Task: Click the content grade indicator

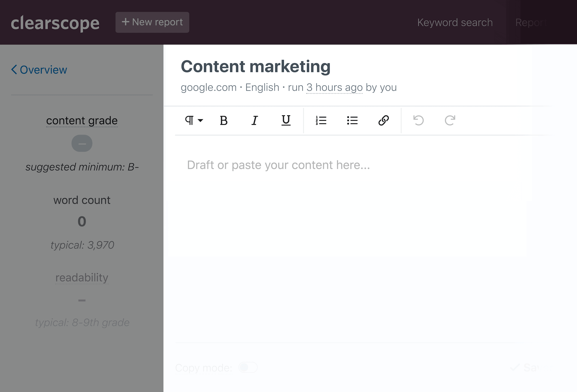Action: pos(82,143)
